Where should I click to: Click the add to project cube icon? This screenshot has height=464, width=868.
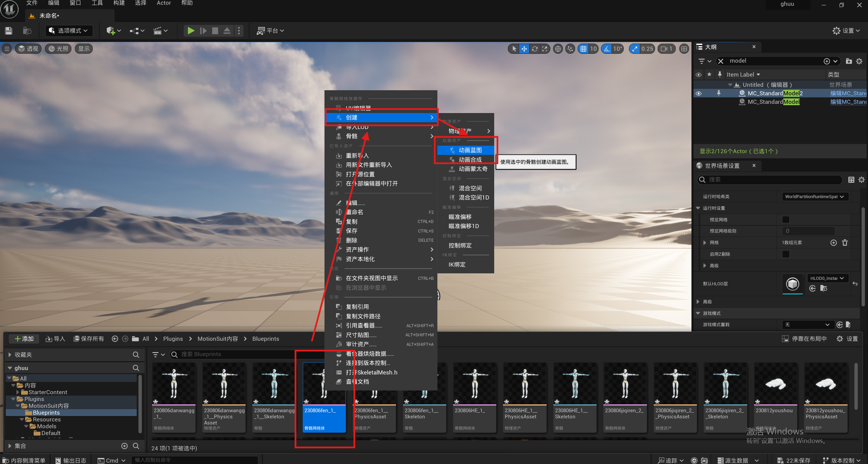[111, 31]
